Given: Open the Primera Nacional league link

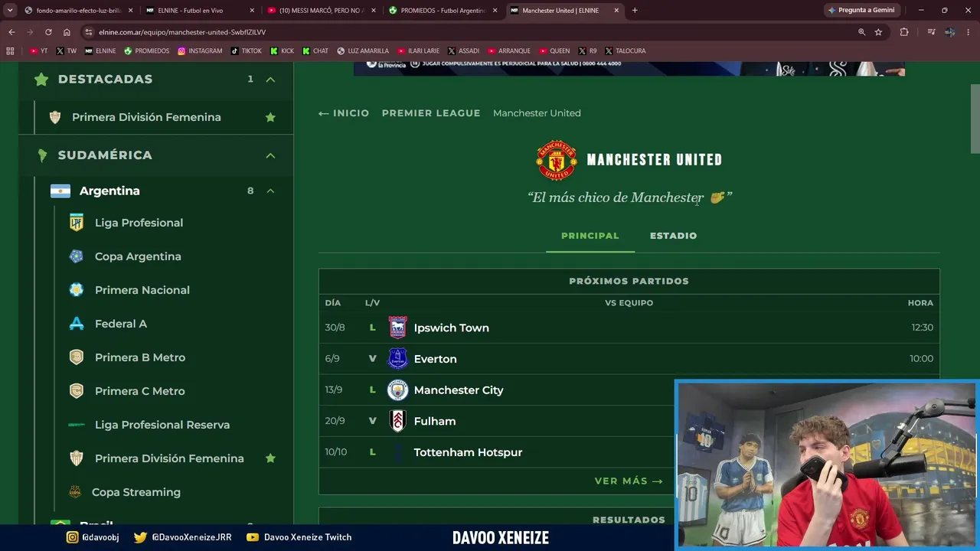Looking at the screenshot, I should (142, 290).
